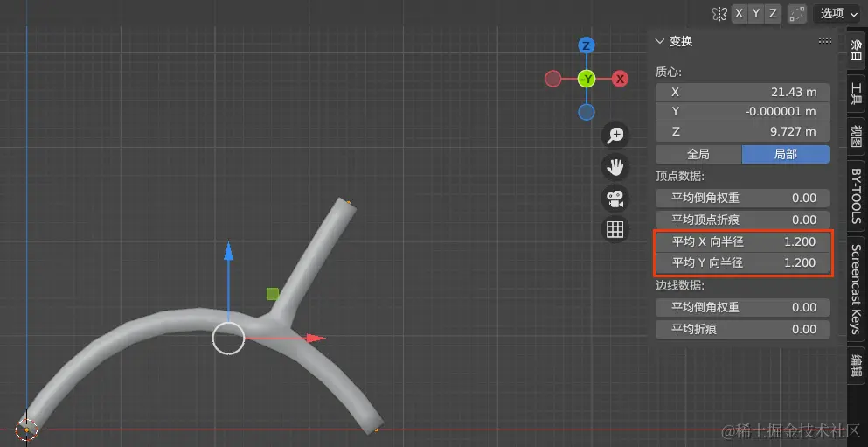Click the negative X gizmo circle

click(x=553, y=80)
